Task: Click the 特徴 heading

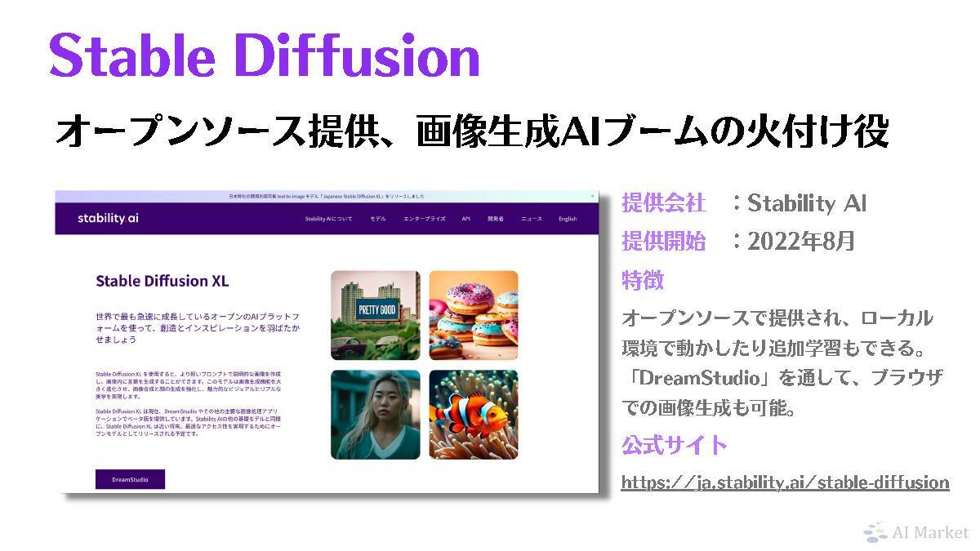Action: (643, 280)
